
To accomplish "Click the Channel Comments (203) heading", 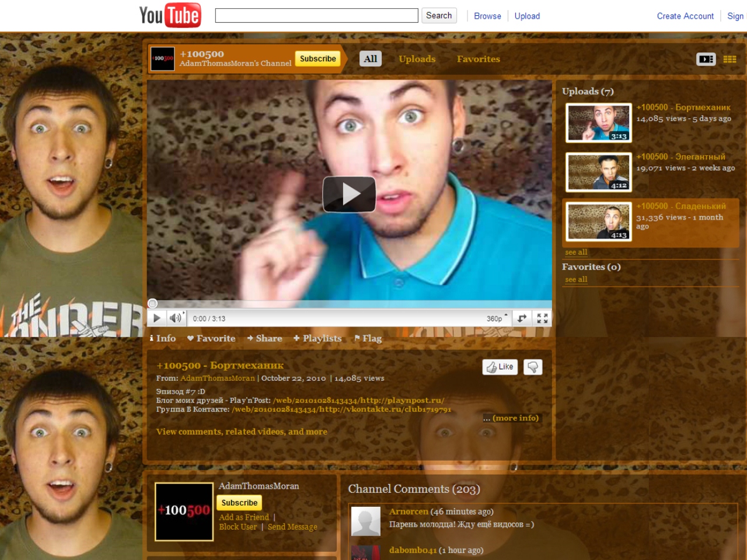I will [x=414, y=489].
